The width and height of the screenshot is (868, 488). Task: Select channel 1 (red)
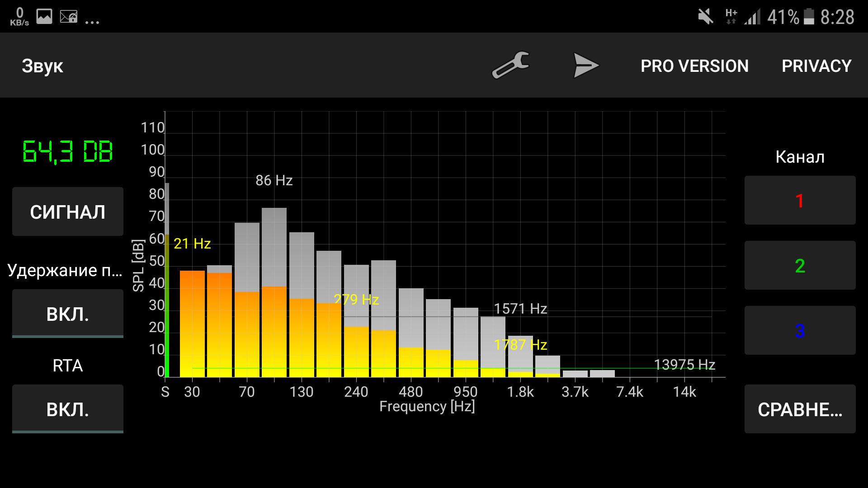800,201
